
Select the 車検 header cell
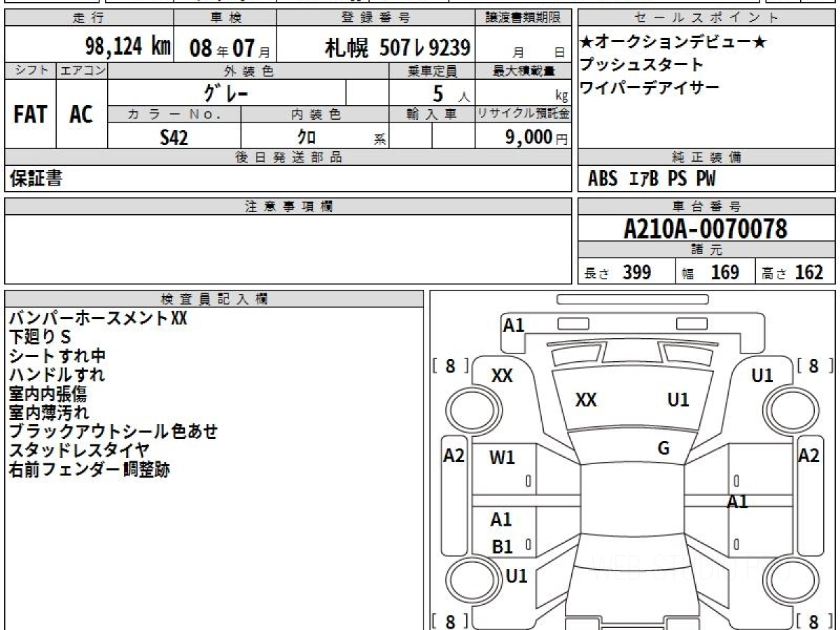pos(225,18)
